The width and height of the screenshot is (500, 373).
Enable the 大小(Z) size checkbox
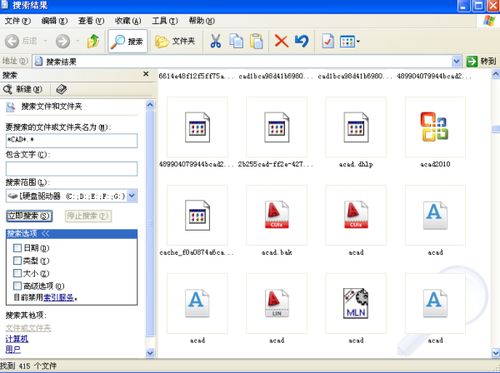(x=17, y=273)
